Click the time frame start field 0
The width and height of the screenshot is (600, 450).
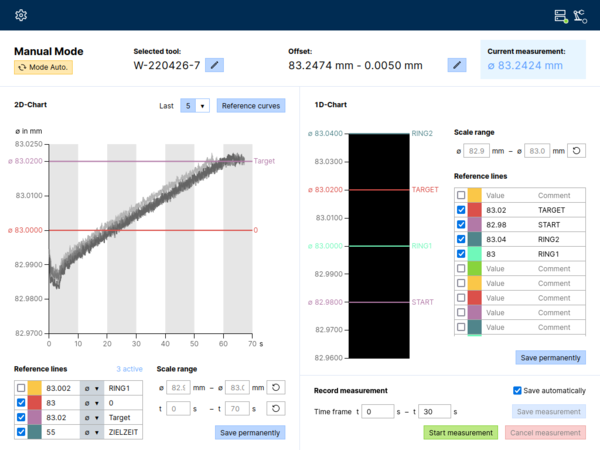click(x=378, y=411)
